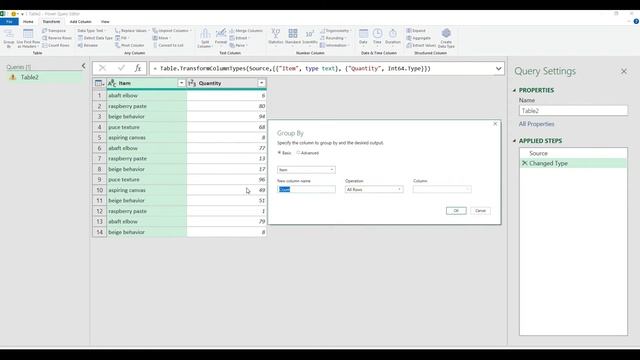Select the Changed Type applied step
Screen dimensions: 640x360
[x=573, y=163]
